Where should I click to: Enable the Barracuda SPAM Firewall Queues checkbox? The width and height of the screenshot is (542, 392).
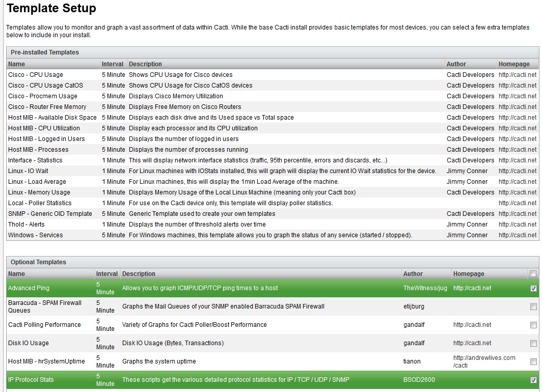(533, 306)
